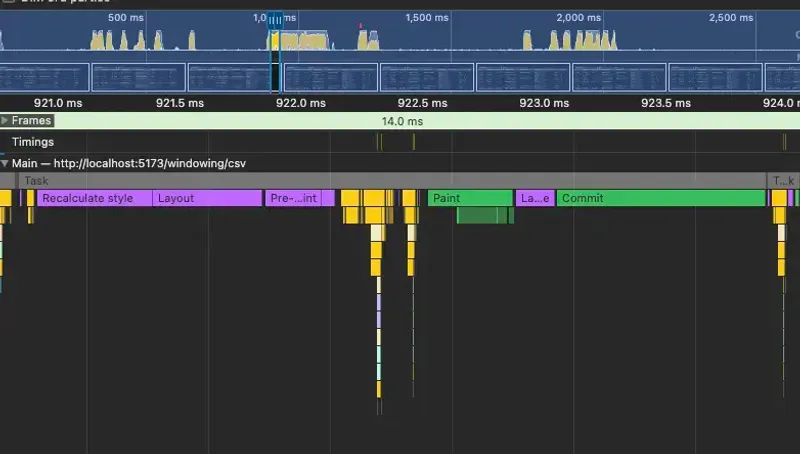Select the truncated T...k task at right

783,181
